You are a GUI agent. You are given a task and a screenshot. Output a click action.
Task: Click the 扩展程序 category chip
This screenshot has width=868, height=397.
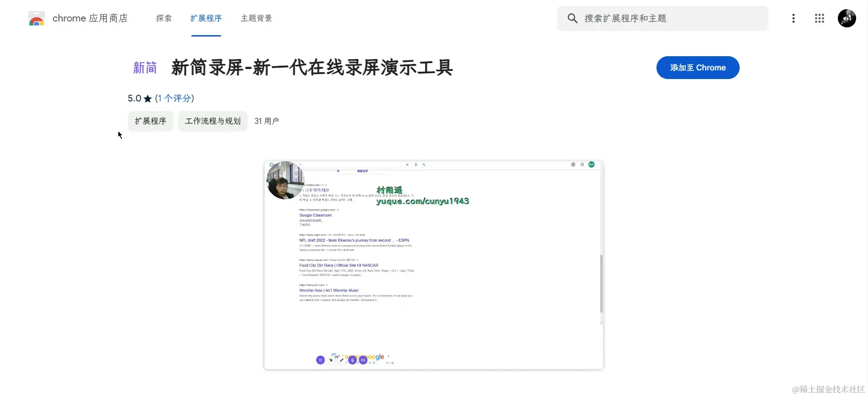(151, 121)
